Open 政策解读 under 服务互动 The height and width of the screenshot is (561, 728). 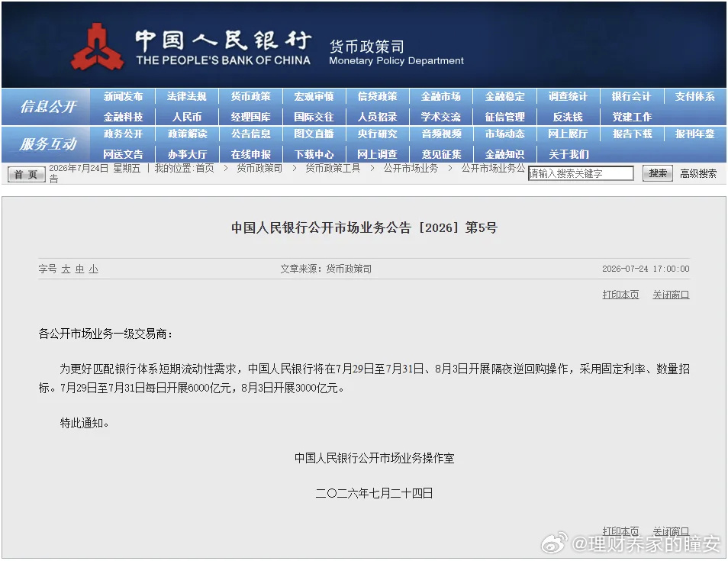pyautogui.click(x=187, y=134)
